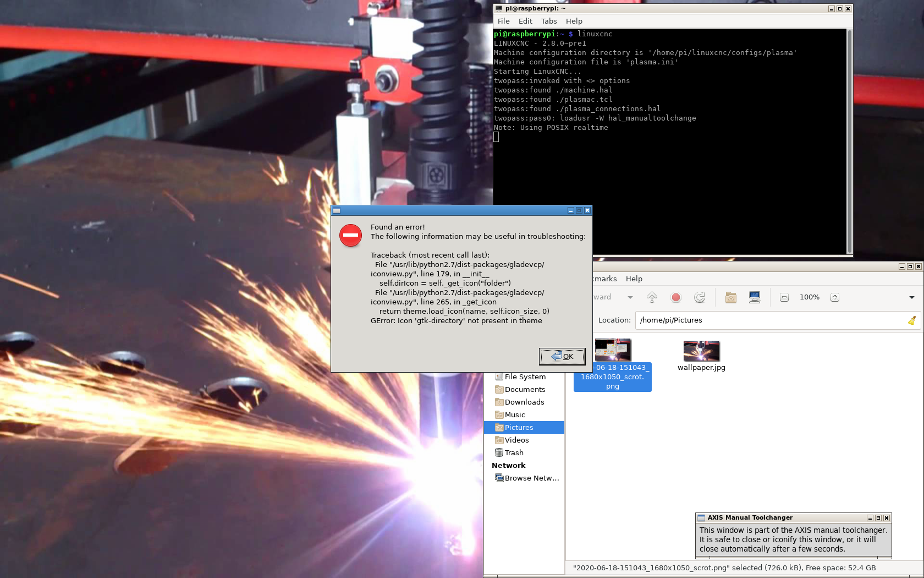Maximize the AXIS Manual Toolchanger window

coord(878,518)
